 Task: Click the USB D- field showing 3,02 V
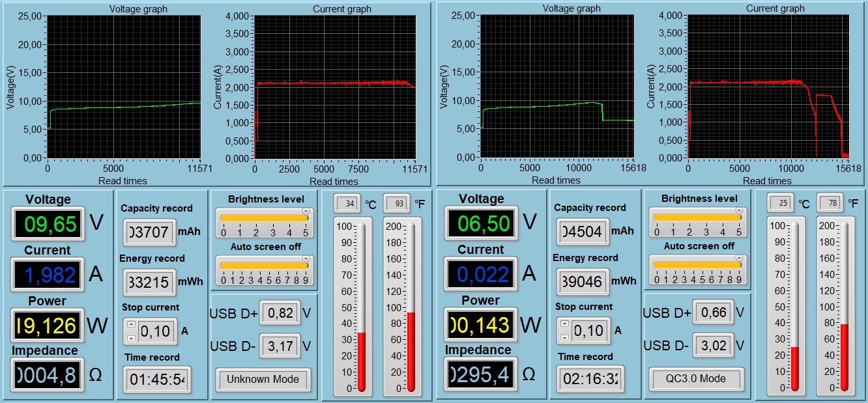(714, 345)
